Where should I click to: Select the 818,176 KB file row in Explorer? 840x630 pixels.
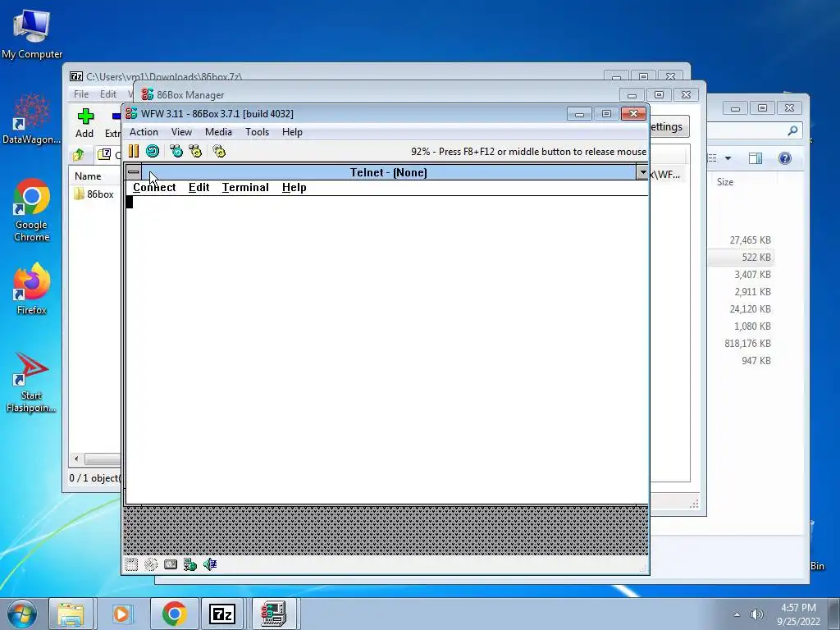pyautogui.click(x=742, y=344)
